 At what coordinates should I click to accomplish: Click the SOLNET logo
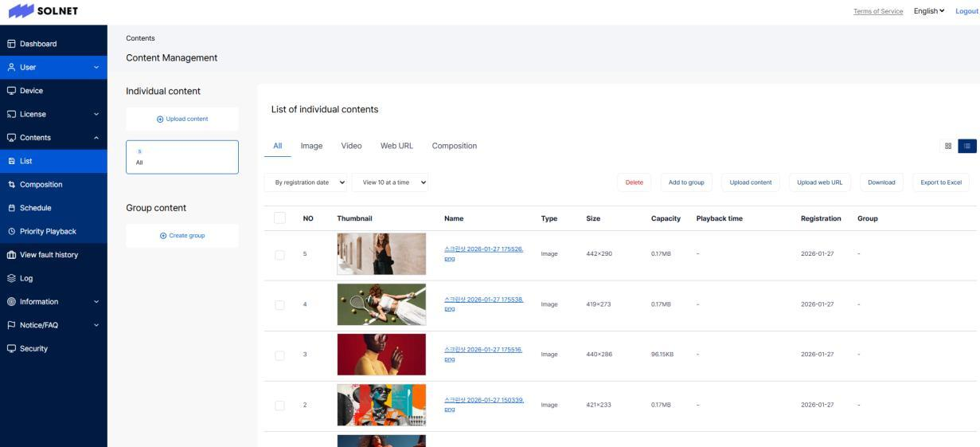[44, 11]
